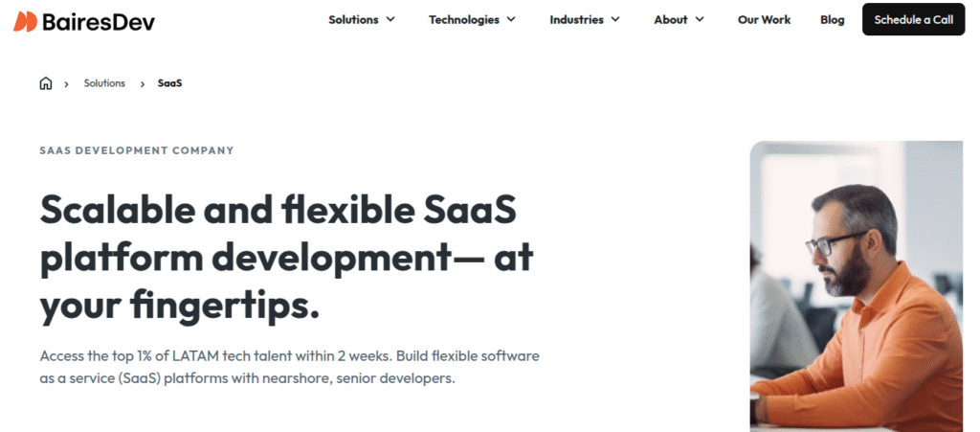Click the SaaS breadcrumb item
Screen dimensions: 980x432
click(x=170, y=83)
